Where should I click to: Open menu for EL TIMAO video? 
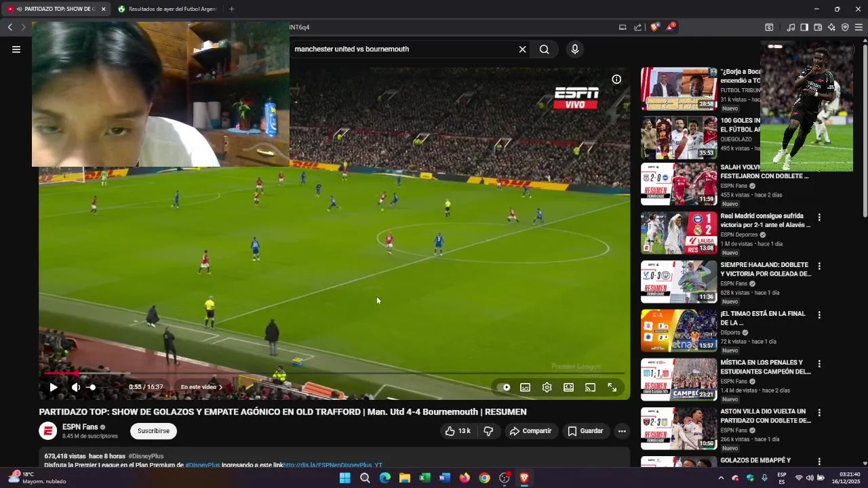click(x=819, y=315)
